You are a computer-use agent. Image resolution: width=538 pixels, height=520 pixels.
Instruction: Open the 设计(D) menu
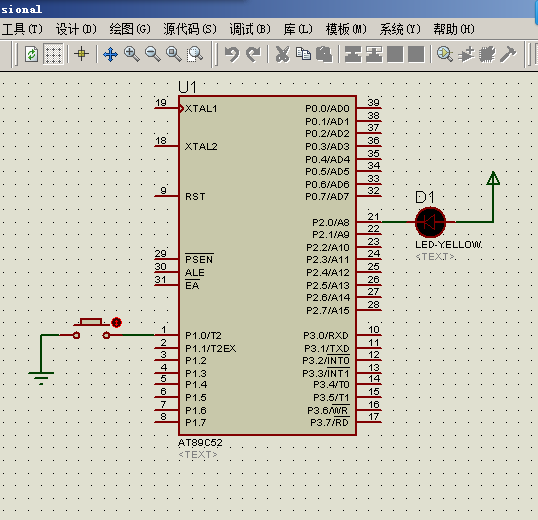pyautogui.click(x=76, y=29)
